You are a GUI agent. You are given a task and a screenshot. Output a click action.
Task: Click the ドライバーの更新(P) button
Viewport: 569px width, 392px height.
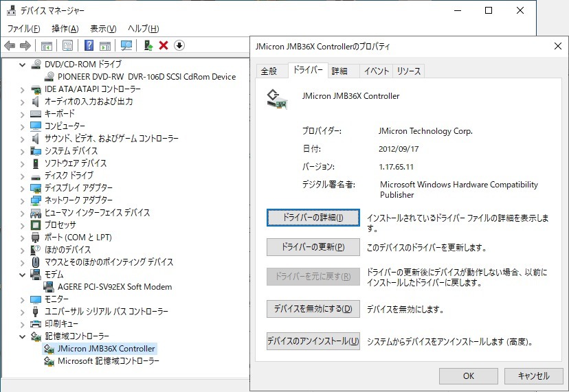[x=313, y=247]
